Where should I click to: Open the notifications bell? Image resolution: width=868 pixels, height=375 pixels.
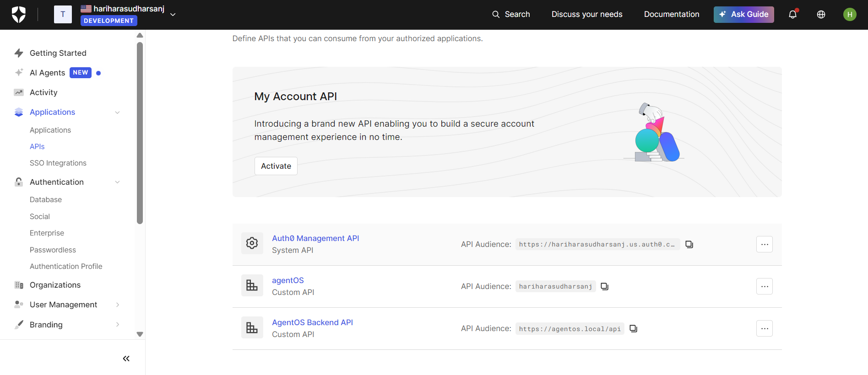(792, 15)
